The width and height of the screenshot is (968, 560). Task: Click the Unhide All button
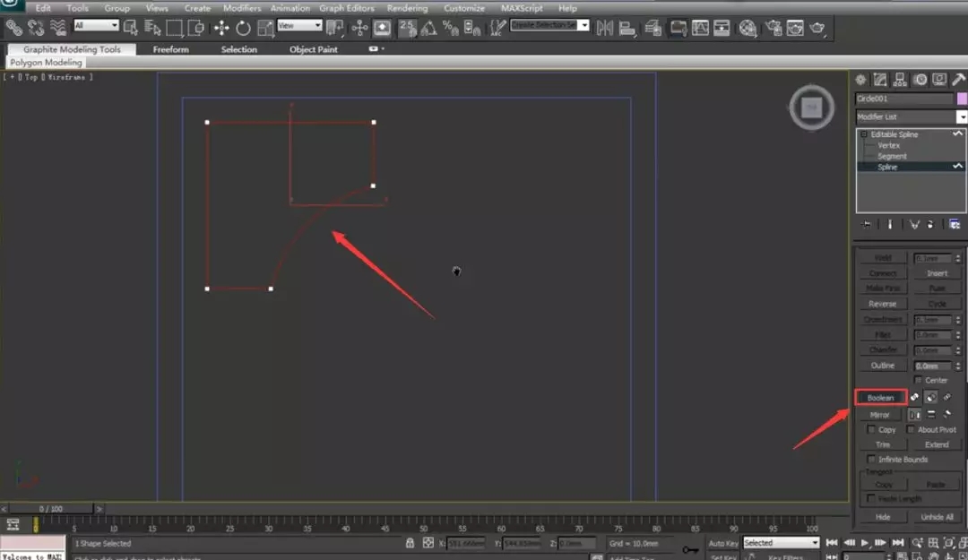937,517
